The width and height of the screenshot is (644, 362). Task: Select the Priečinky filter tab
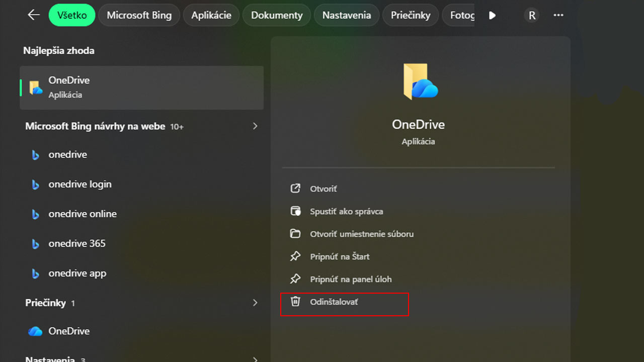pos(411,15)
